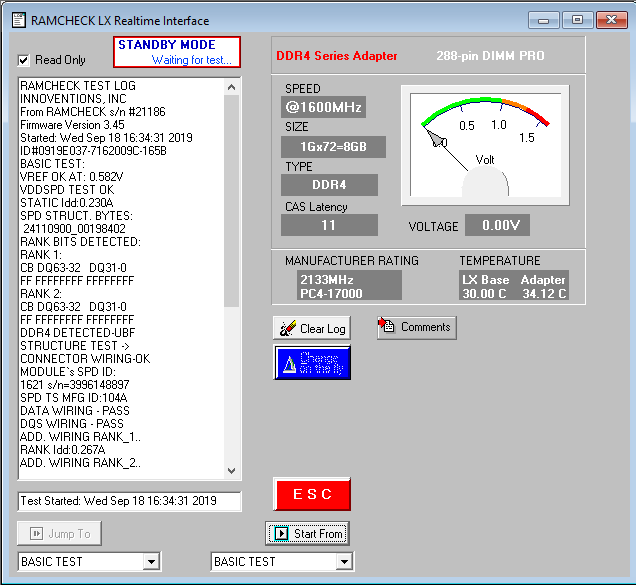Click the test log scrollbar thumb
The height and width of the screenshot is (585, 636).
pyautogui.click(x=232, y=201)
